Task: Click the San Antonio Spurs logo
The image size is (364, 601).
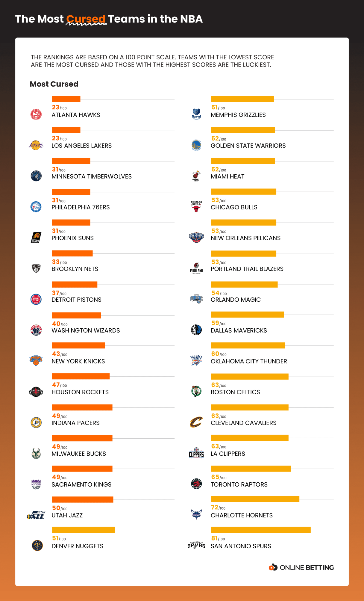Action: click(196, 545)
